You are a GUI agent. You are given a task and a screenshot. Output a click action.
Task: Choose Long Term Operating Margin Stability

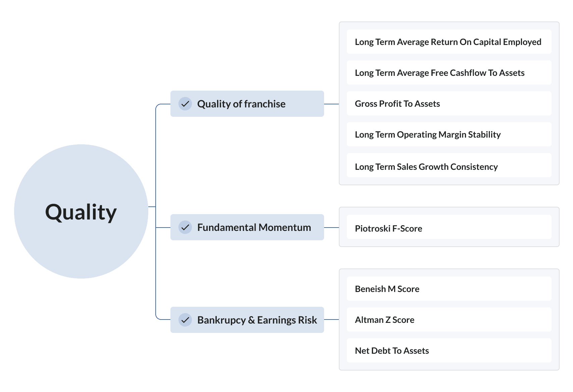point(449,134)
